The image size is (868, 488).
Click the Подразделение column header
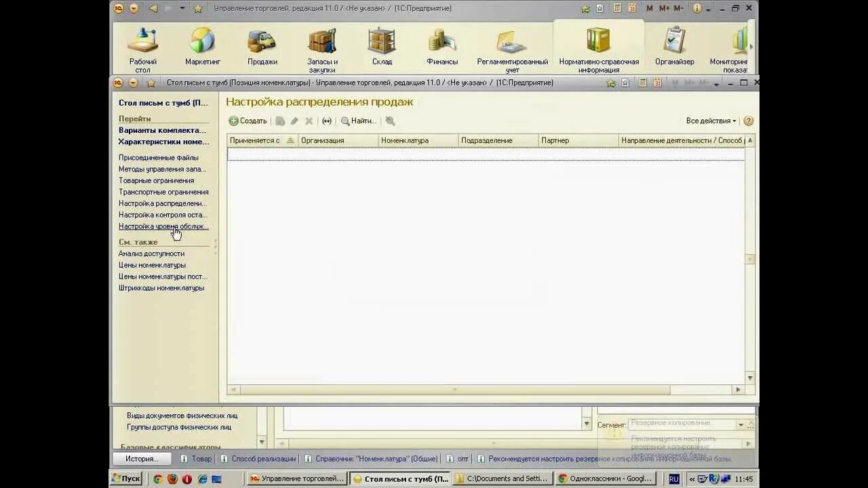click(498, 140)
